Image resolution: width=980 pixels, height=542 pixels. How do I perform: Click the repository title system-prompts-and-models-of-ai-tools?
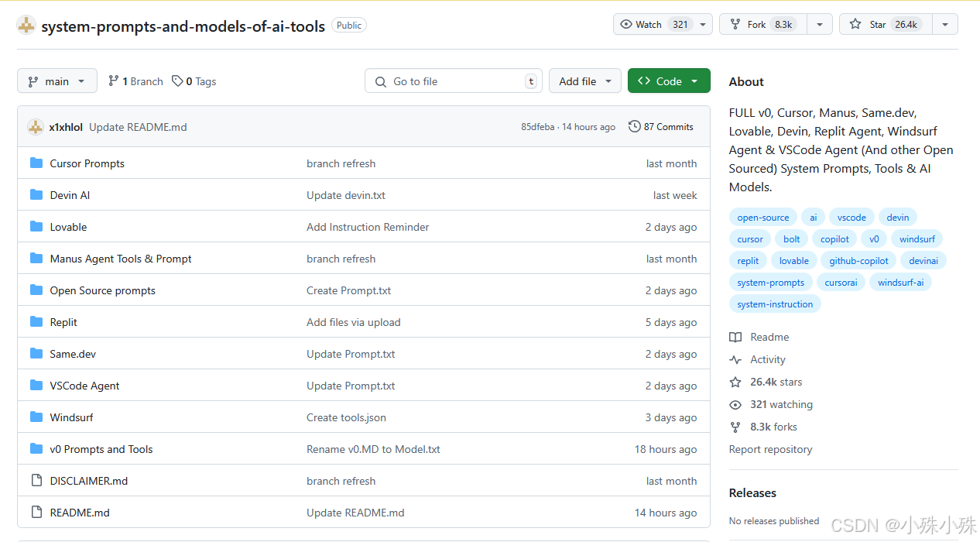point(183,26)
